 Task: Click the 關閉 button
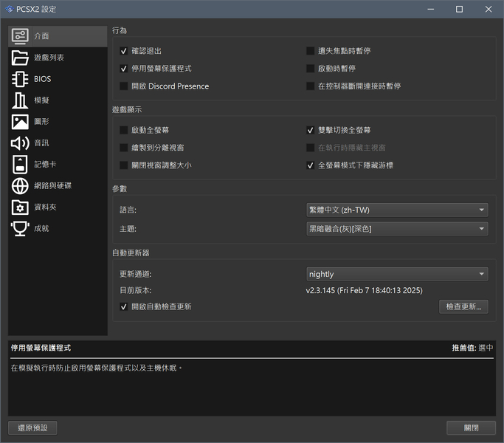click(472, 428)
